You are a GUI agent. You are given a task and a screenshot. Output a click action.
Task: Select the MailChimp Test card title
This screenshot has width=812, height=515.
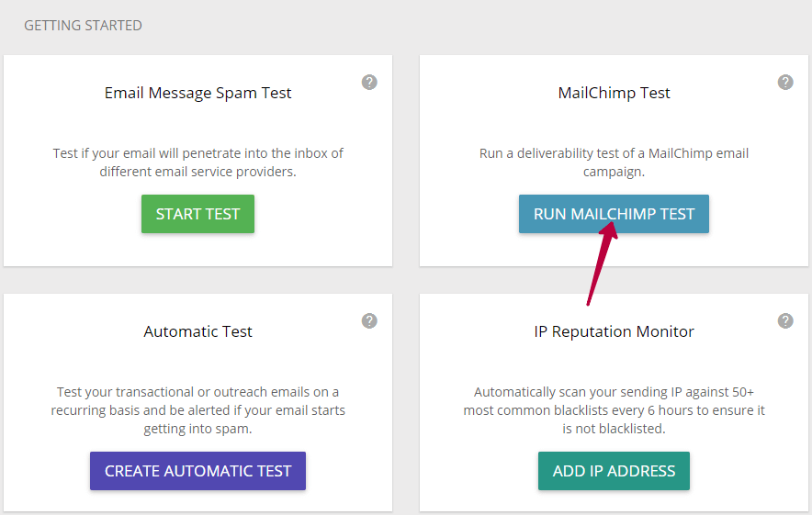[614, 93]
